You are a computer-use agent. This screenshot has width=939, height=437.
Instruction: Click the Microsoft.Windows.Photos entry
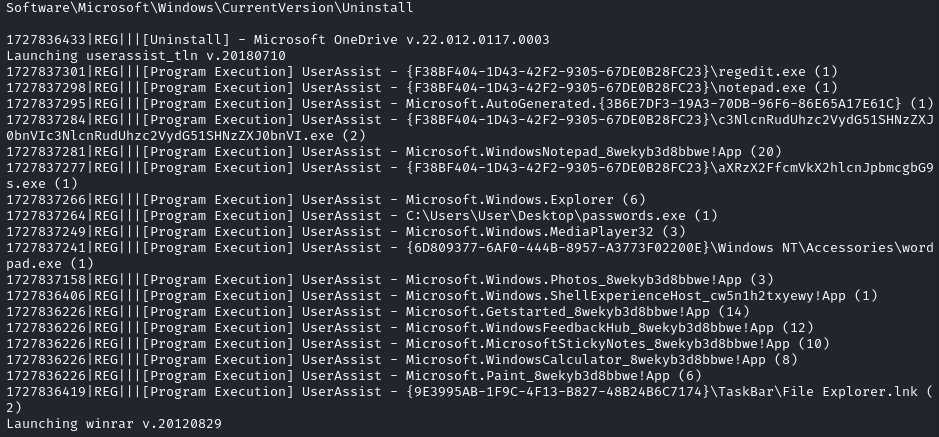coord(589,280)
